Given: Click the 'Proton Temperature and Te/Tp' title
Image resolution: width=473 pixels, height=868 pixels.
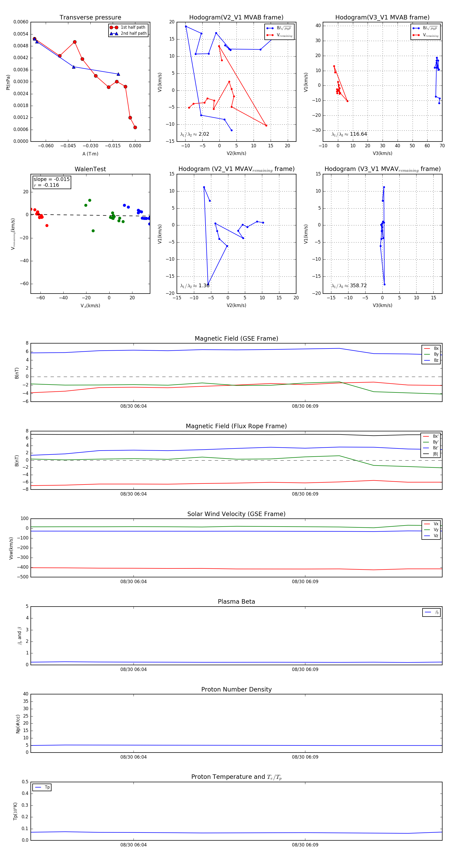Looking at the screenshot, I should pos(236,777).
